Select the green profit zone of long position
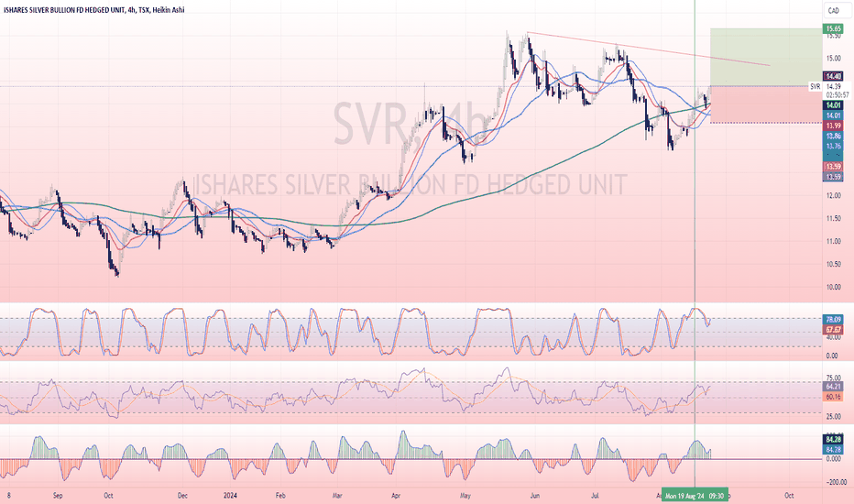Image resolution: width=854 pixels, height=504 pixels. click(x=765, y=57)
